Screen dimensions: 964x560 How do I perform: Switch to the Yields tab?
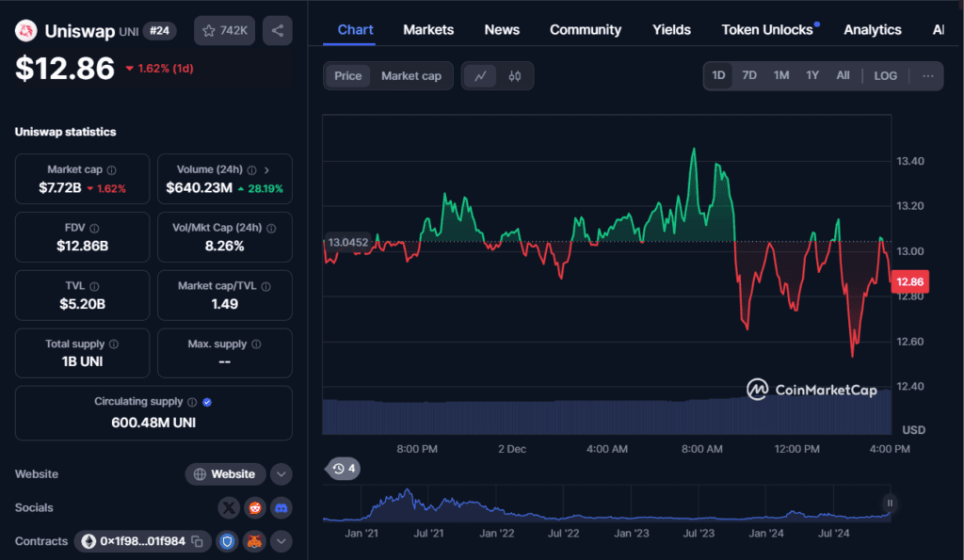click(x=671, y=30)
